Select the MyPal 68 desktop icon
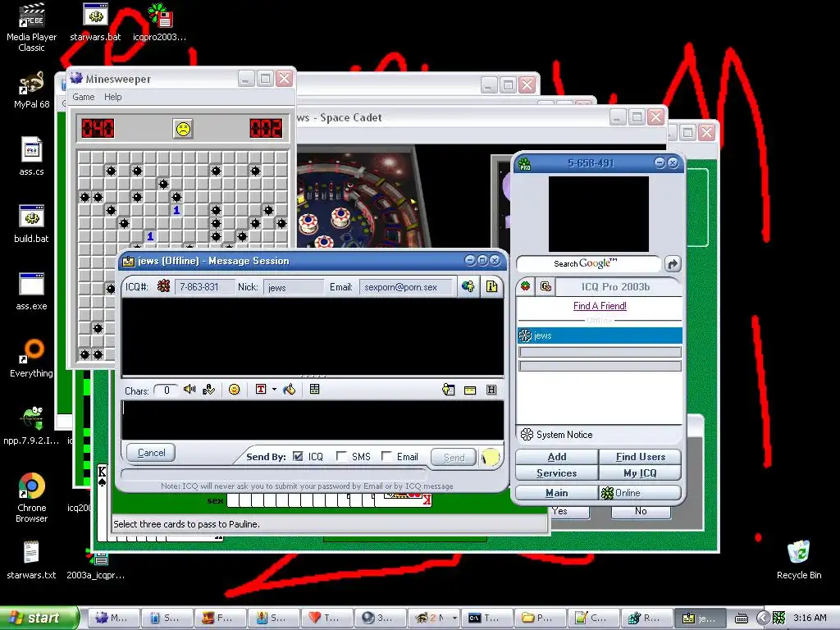The height and width of the screenshot is (630, 840). coord(32,91)
